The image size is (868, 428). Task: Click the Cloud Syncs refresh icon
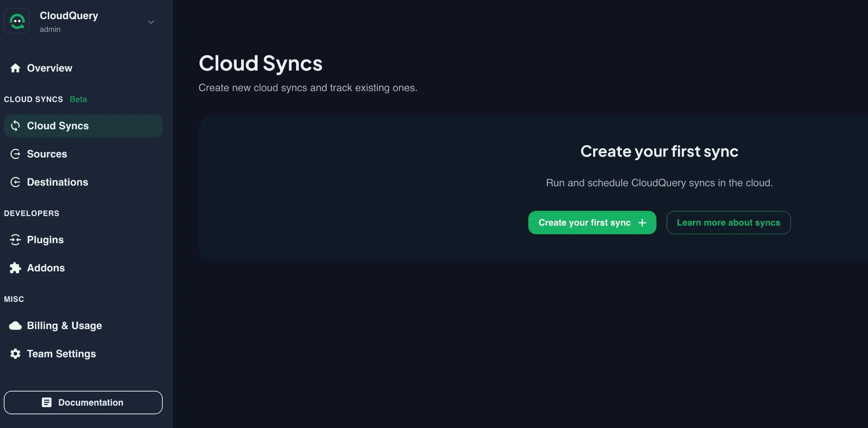pyautogui.click(x=15, y=126)
